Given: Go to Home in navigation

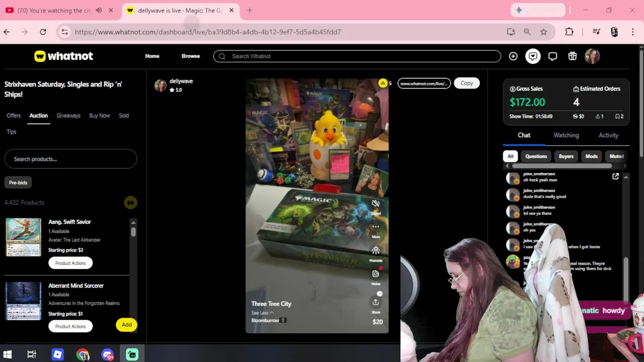Looking at the screenshot, I should coord(152,56).
